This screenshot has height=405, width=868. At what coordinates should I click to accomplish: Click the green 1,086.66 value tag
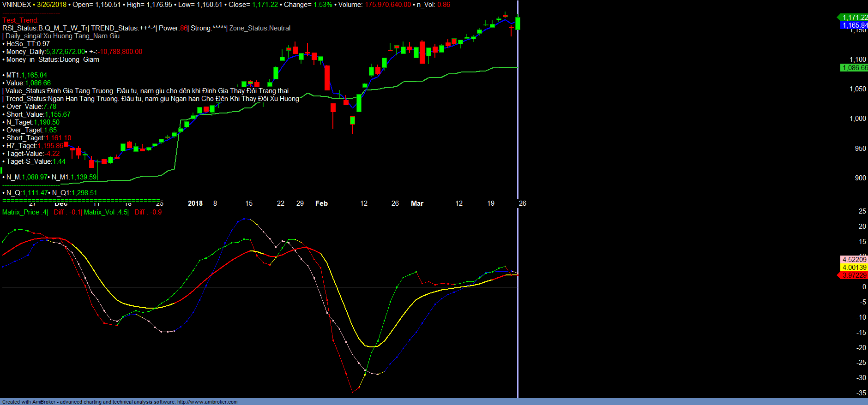pyautogui.click(x=854, y=68)
